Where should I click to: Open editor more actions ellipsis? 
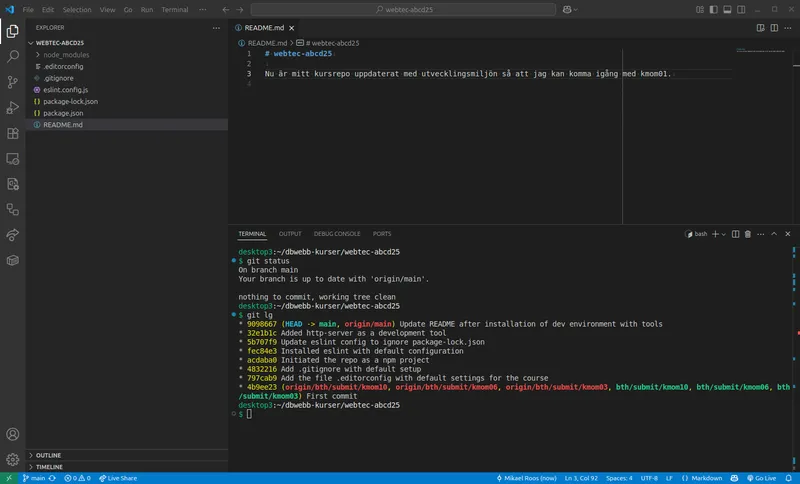(788, 28)
